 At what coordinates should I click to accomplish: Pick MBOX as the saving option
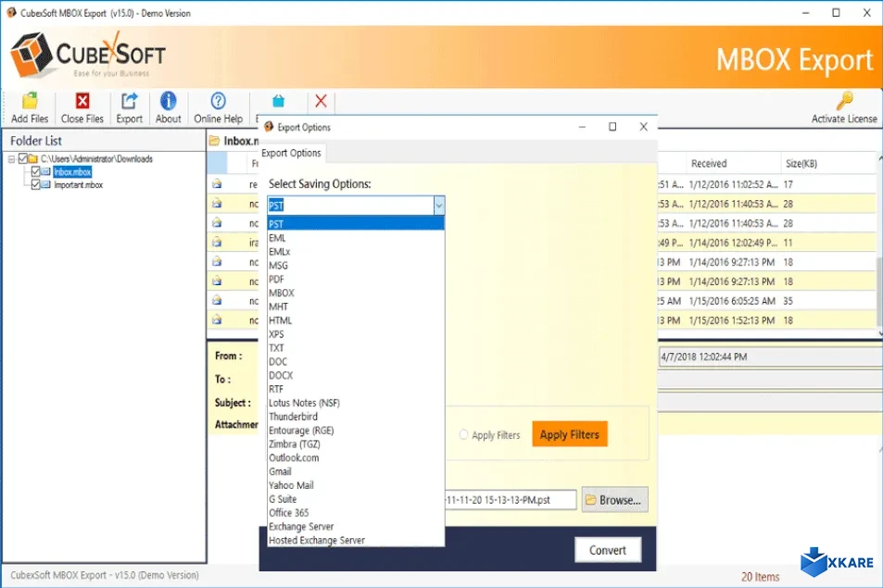pos(356,294)
